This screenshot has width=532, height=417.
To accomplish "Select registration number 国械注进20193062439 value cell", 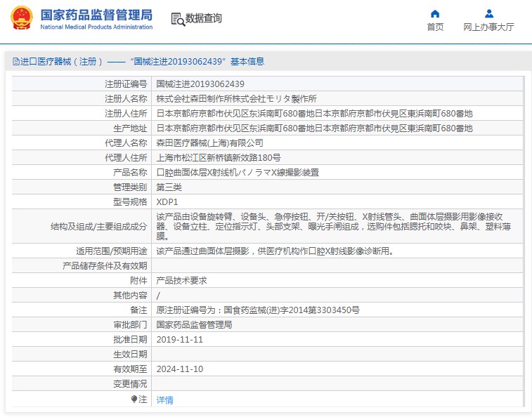I will click(x=200, y=84).
